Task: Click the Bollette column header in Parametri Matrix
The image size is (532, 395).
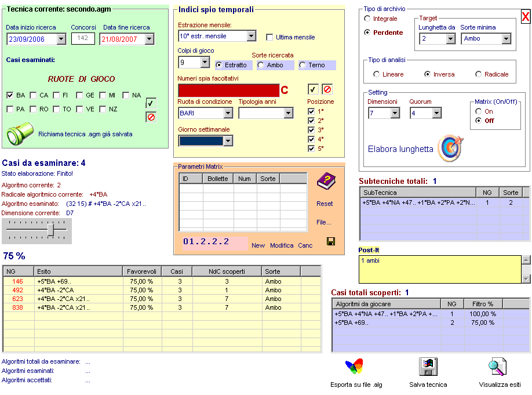Action: pos(218,179)
